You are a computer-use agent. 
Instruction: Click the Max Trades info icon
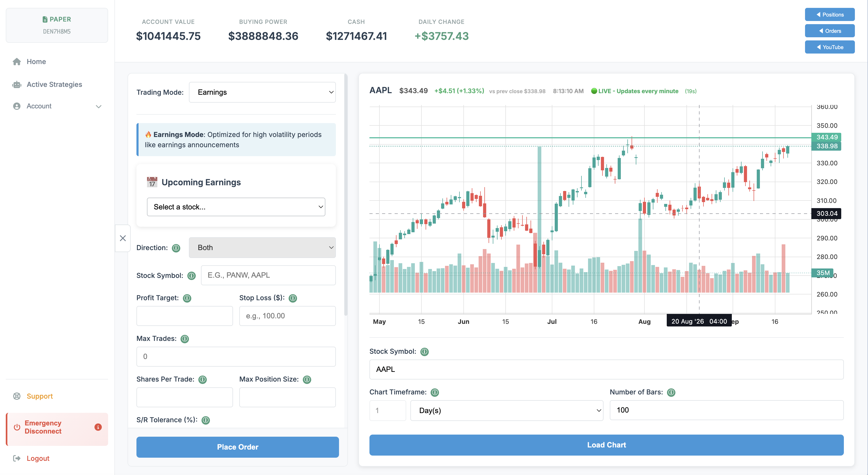tap(185, 339)
